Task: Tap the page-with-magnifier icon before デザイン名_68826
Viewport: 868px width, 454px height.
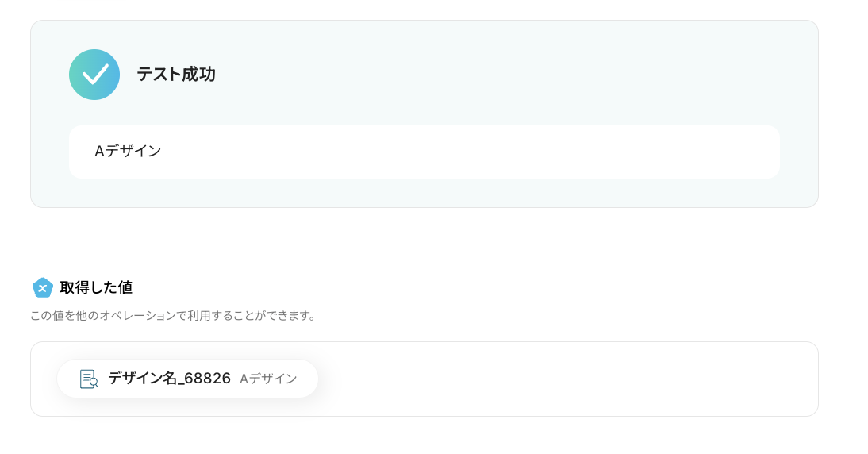Action: tap(88, 379)
